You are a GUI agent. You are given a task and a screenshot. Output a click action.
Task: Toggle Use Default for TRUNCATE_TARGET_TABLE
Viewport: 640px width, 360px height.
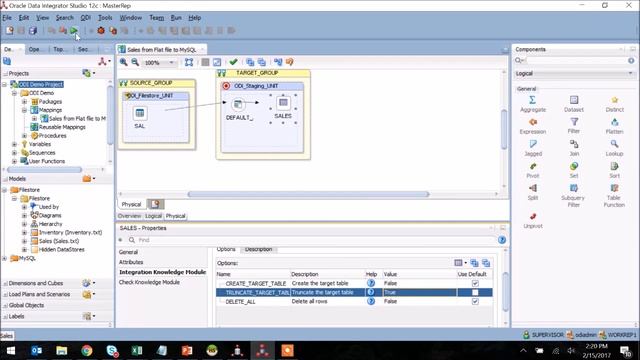tap(475, 292)
